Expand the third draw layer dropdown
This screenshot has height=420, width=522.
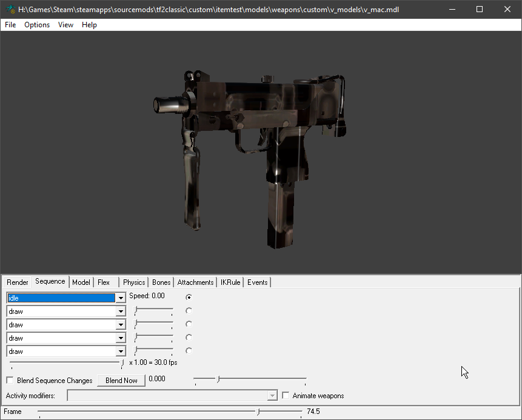click(x=121, y=338)
